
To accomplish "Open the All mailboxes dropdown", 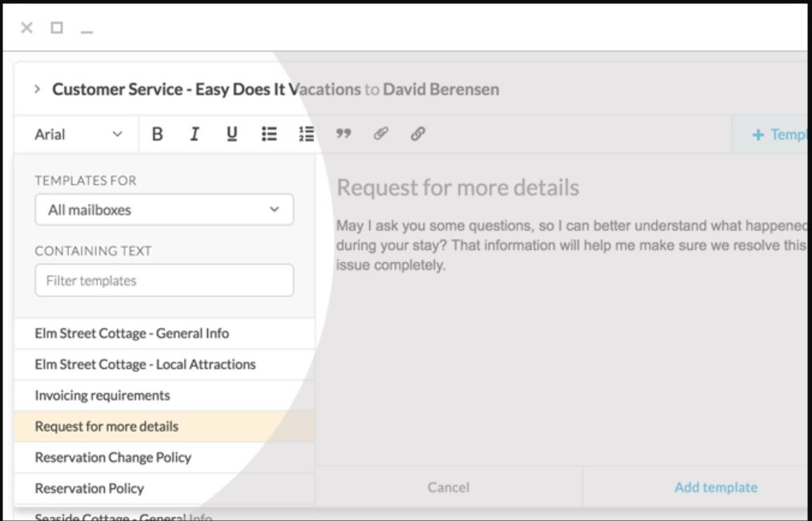I will pyautogui.click(x=164, y=210).
